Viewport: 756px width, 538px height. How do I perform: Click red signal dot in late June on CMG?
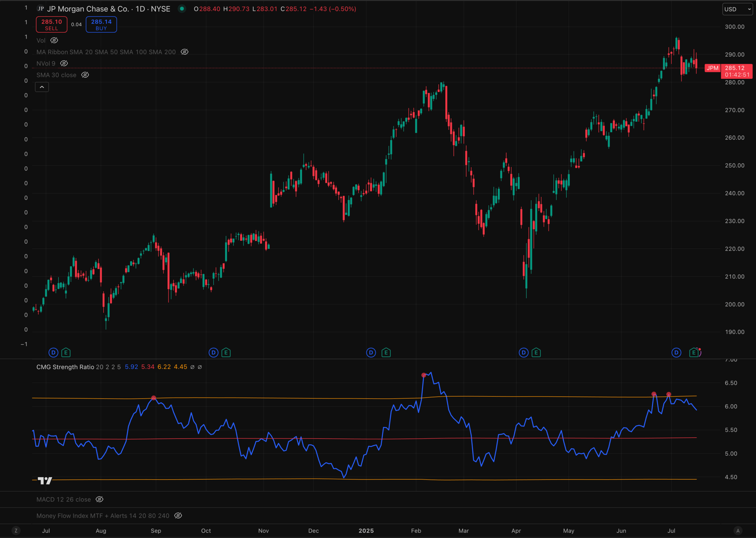[x=654, y=394]
